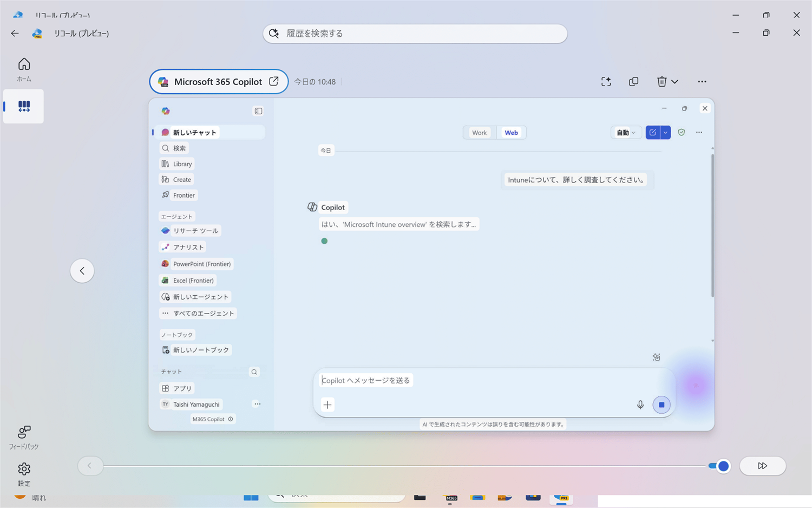Select the message "Intuneについて、詳しく調査してください。"
The height and width of the screenshot is (508, 812).
tap(577, 180)
